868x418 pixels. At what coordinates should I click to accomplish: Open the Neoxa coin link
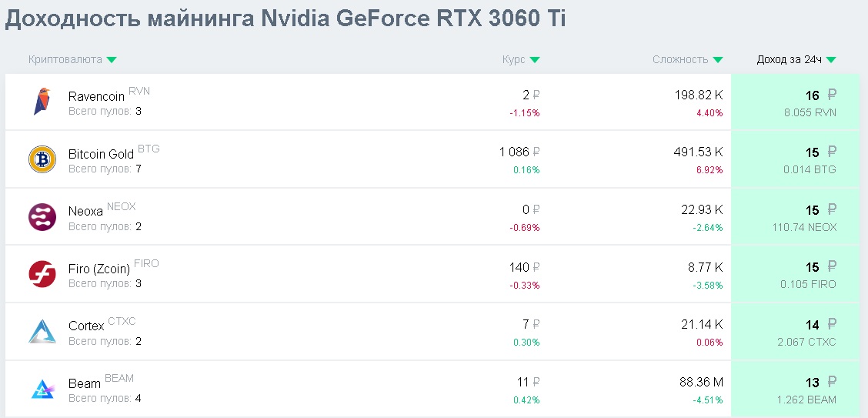click(85, 212)
